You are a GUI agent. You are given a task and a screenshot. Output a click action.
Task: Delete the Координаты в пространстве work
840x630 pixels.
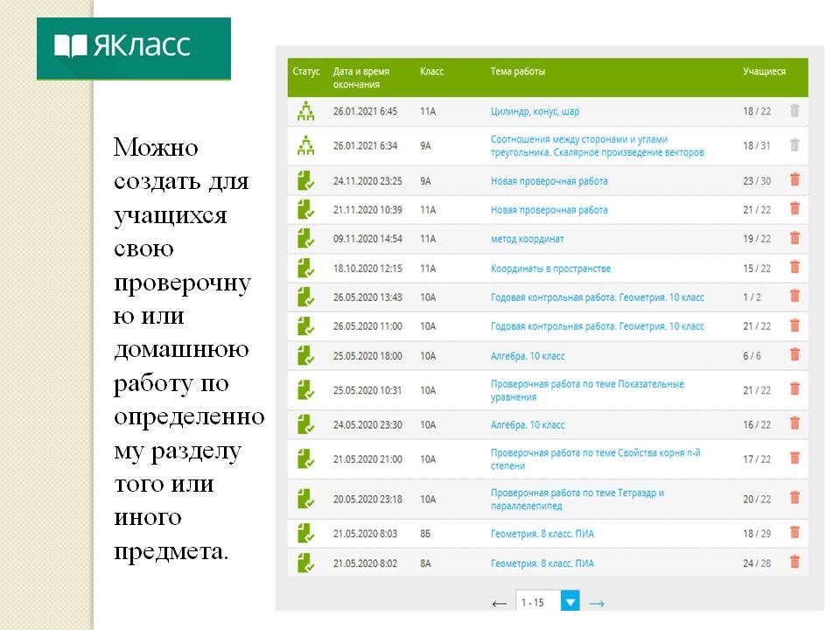[794, 268]
